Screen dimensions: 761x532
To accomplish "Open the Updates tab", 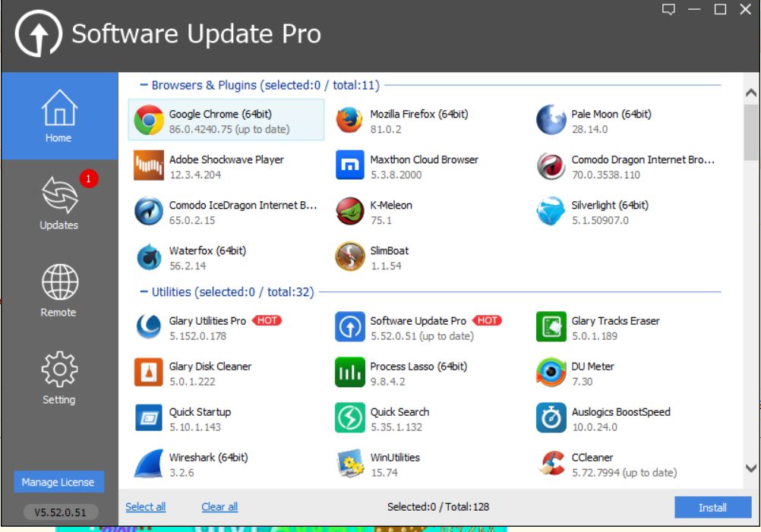I will (x=59, y=203).
